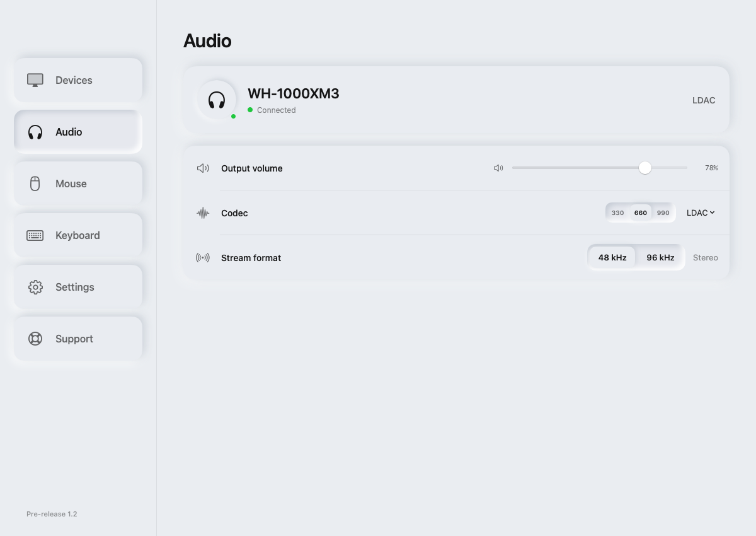Select the 990 bitrate option
This screenshot has width=756, height=536.
(x=663, y=213)
